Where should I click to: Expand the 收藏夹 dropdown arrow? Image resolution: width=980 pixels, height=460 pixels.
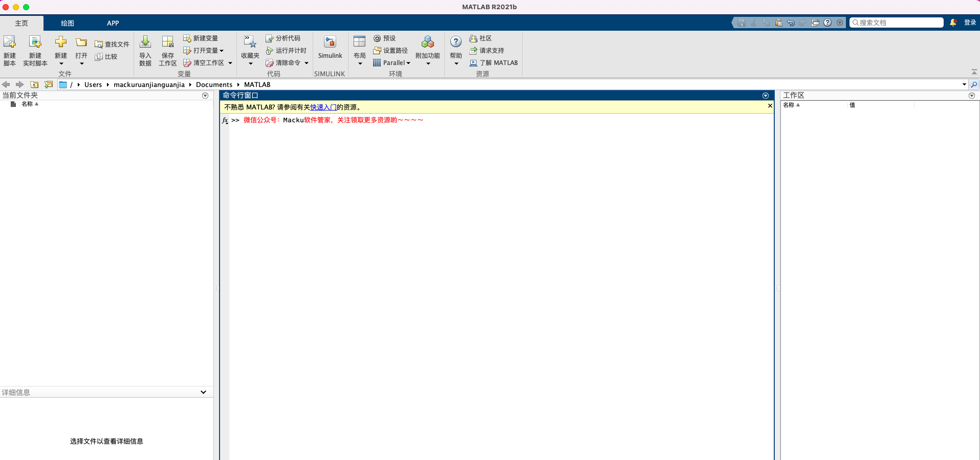point(251,63)
